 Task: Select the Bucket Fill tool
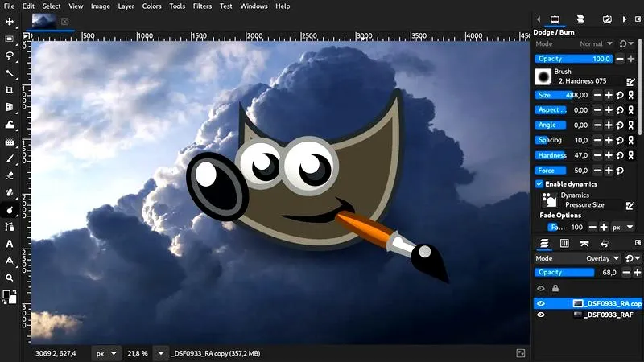(x=10, y=142)
